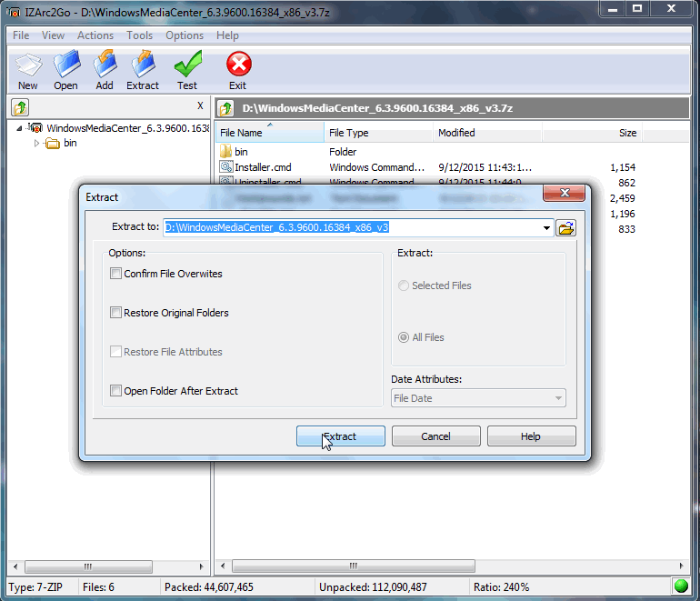
Task: Click inside the Extract to path field
Action: [x=358, y=227]
